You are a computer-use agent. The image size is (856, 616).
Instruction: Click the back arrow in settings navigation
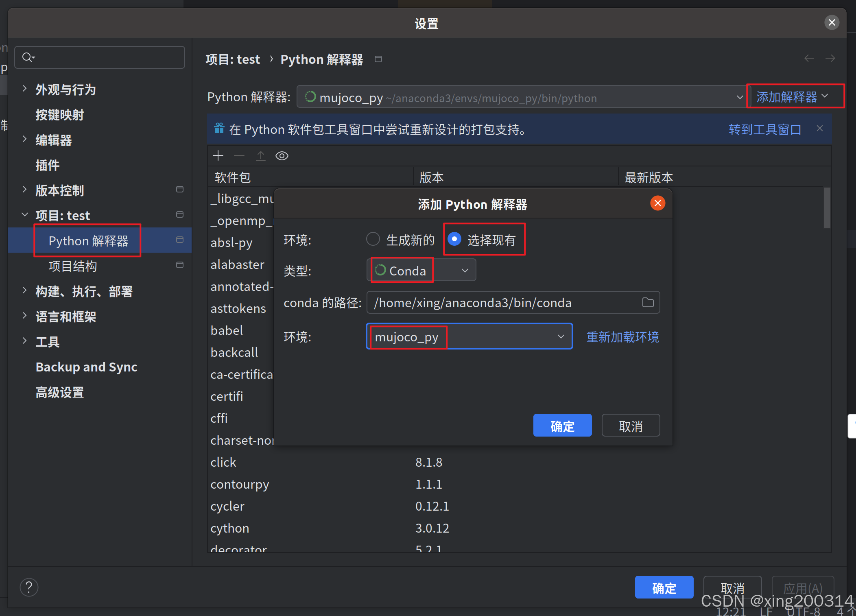[809, 58]
